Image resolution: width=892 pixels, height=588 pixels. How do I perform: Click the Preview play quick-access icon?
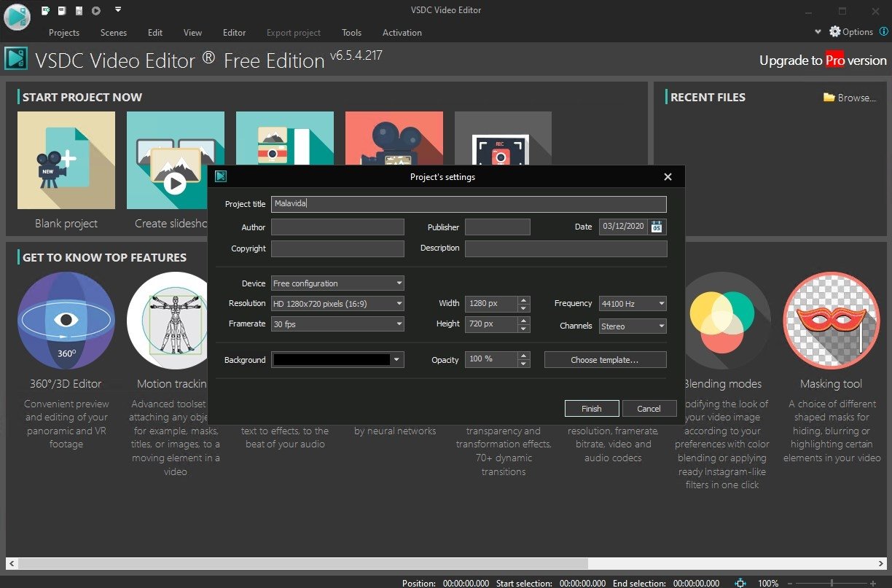96,10
